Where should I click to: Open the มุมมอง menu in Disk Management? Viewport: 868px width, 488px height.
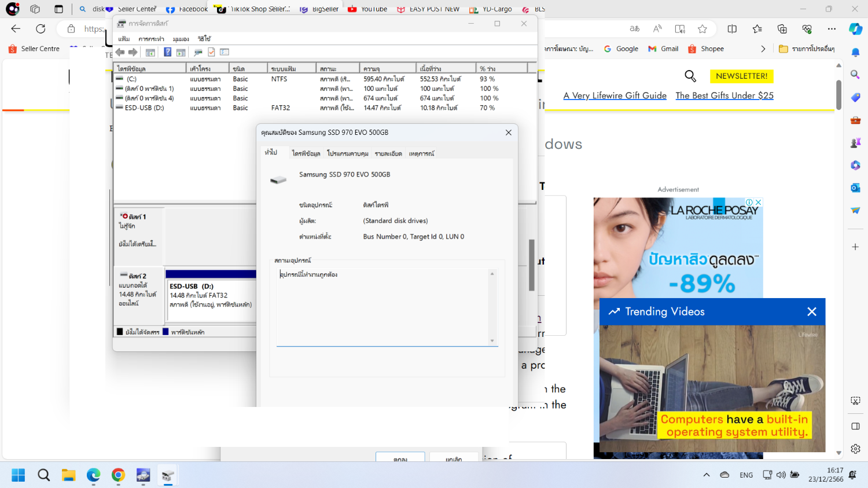click(x=181, y=39)
